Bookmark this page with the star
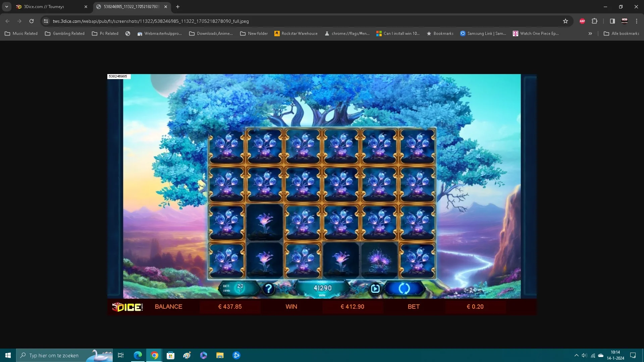Image resolution: width=644 pixels, height=362 pixels. coord(566,21)
